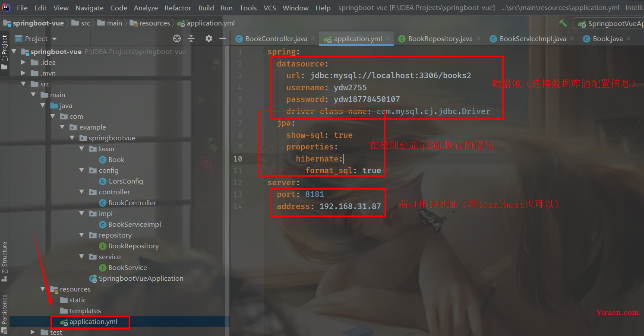This screenshot has height=336, width=644.
Task: Hide the Project panel with minimize icon
Action: [x=223, y=39]
